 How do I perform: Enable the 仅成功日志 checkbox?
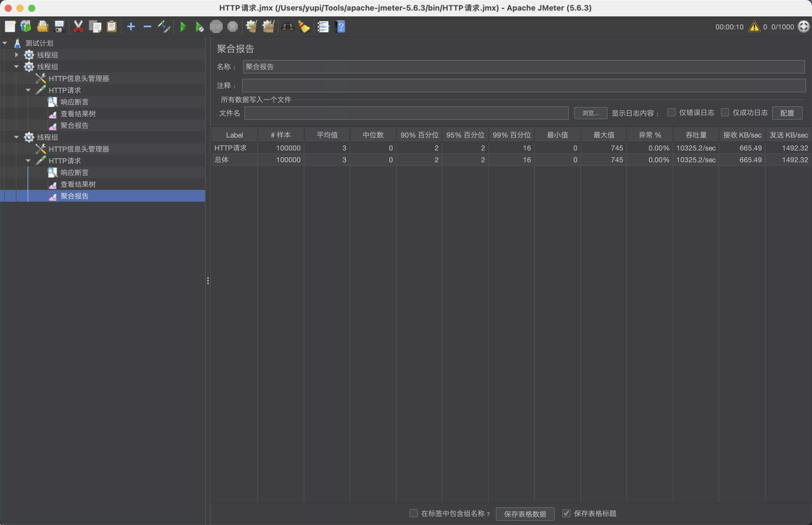click(725, 113)
